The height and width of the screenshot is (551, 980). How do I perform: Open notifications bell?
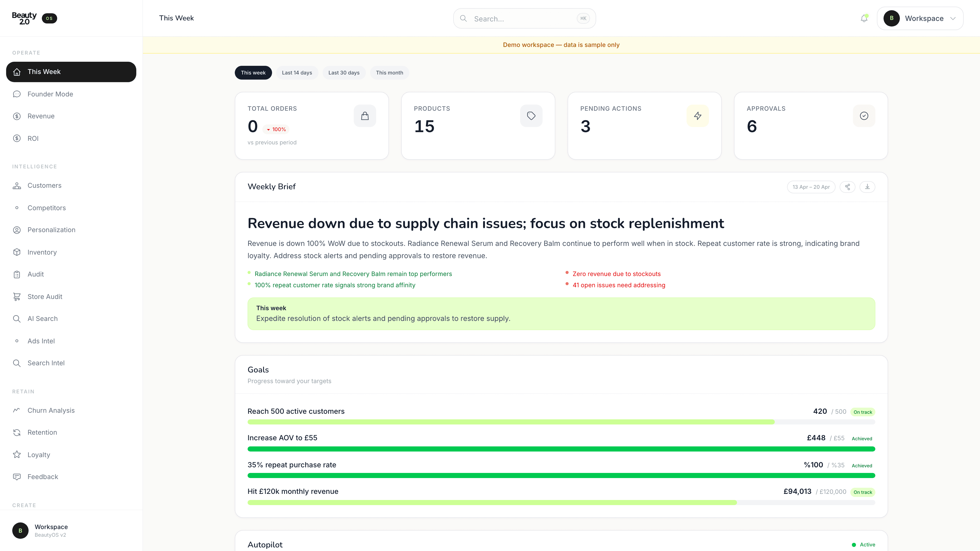[x=864, y=18]
